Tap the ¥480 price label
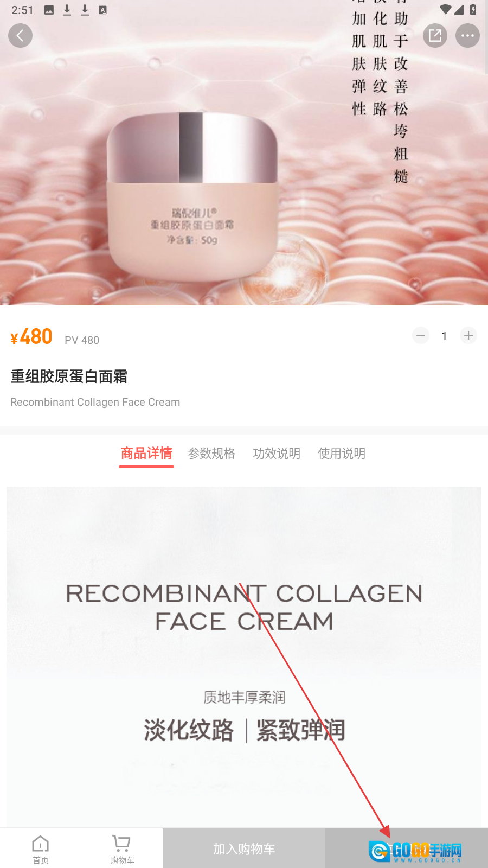The height and width of the screenshot is (868, 488). click(x=31, y=337)
